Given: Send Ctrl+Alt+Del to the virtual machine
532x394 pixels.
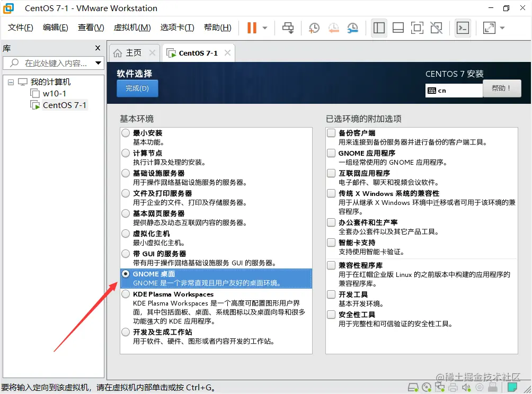Looking at the screenshot, I should (288, 28).
